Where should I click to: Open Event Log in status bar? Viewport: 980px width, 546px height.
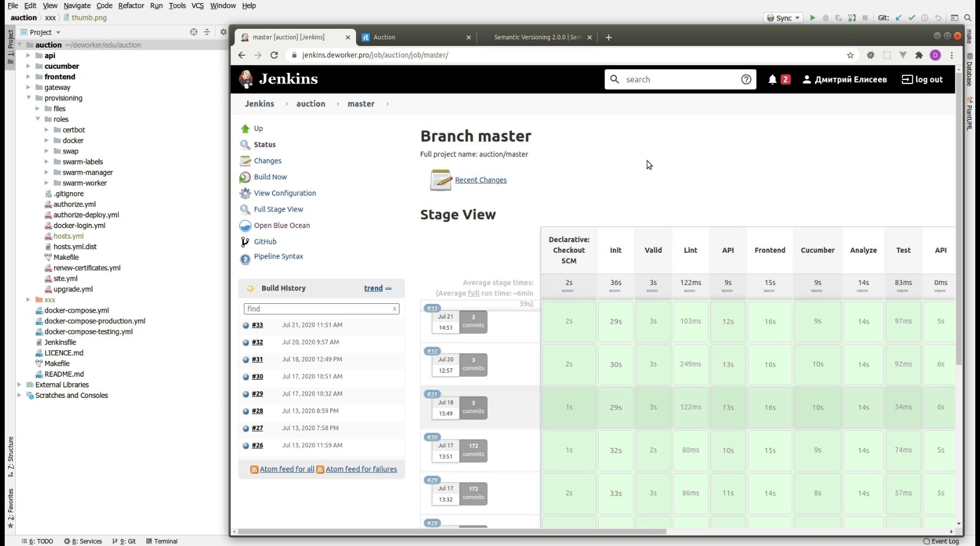tap(941, 541)
